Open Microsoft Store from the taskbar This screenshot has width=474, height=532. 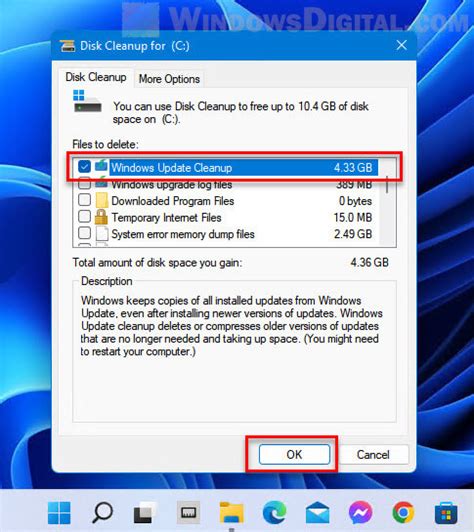click(447, 513)
